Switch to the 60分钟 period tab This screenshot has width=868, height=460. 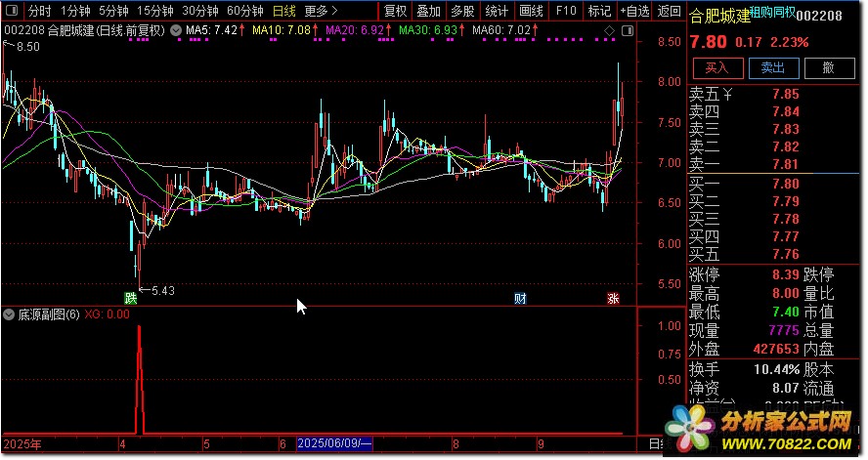point(244,12)
